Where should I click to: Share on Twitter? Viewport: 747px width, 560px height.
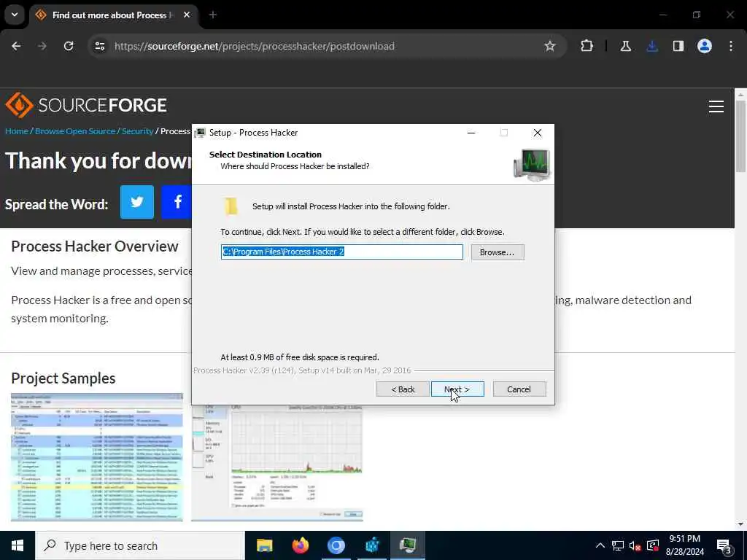(136, 202)
